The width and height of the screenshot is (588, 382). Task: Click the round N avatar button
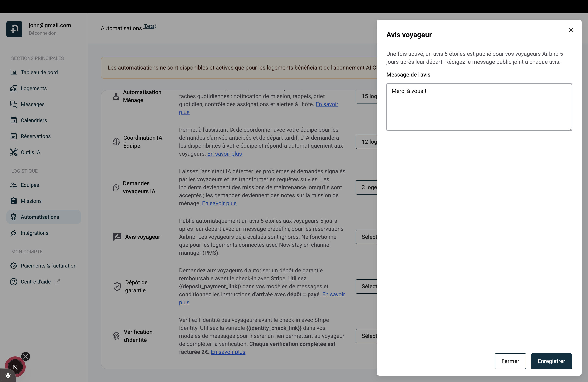coord(15,367)
